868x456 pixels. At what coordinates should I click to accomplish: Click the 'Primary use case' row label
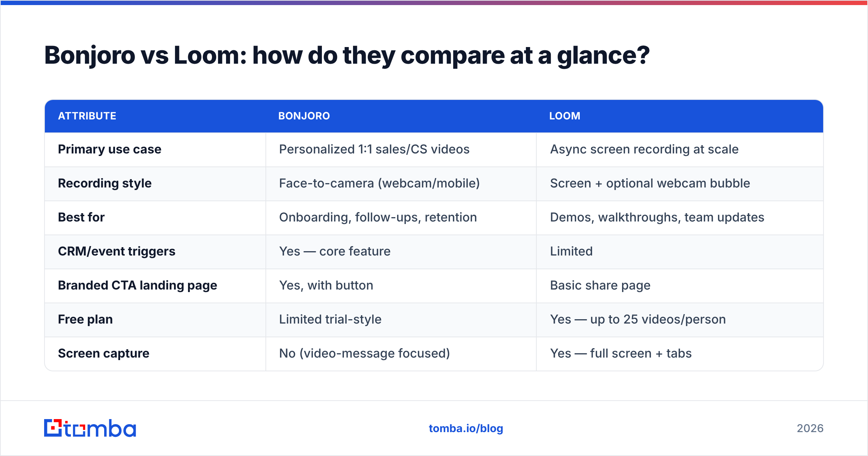110,149
